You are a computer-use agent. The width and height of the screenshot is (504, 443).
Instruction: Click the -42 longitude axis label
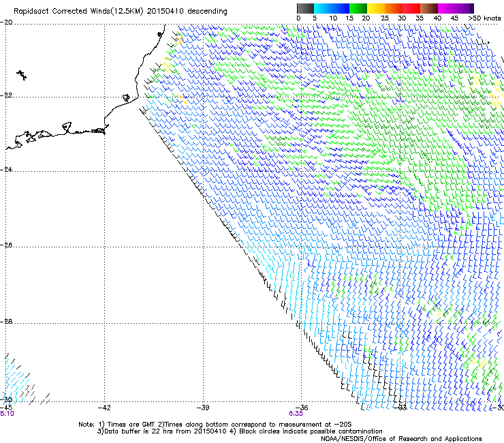coord(104,408)
